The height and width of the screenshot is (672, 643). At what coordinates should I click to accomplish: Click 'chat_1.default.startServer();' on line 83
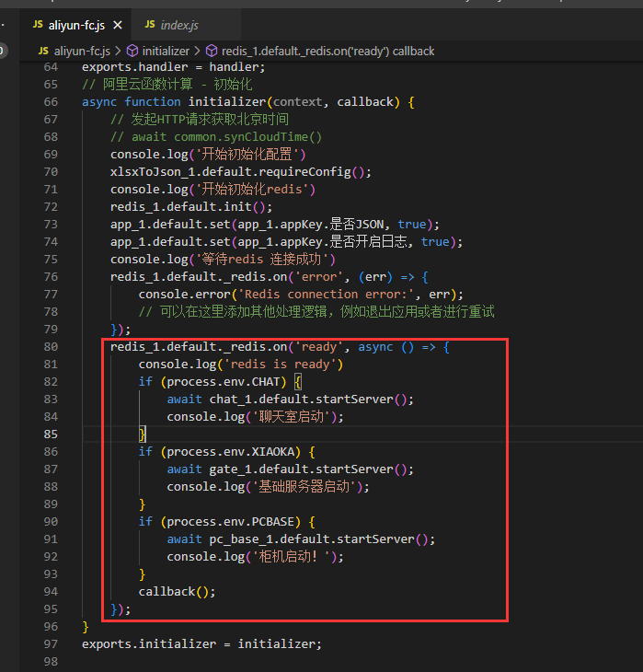click(x=312, y=400)
